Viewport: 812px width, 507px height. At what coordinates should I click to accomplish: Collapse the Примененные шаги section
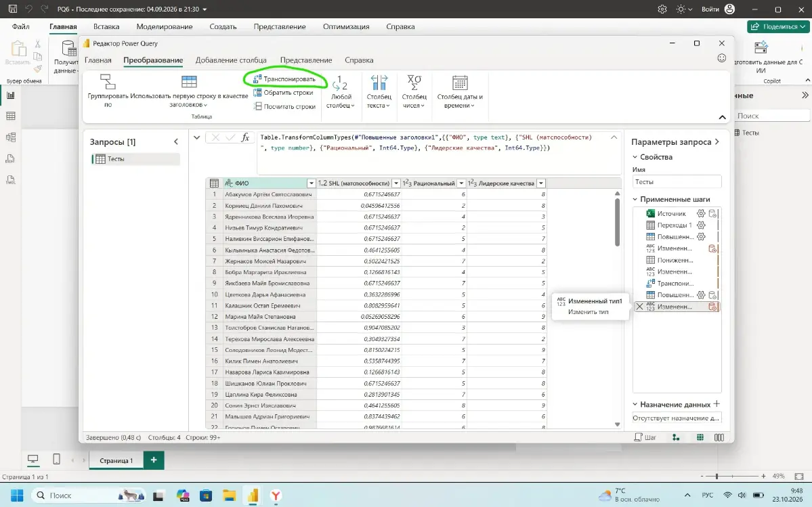(x=635, y=199)
